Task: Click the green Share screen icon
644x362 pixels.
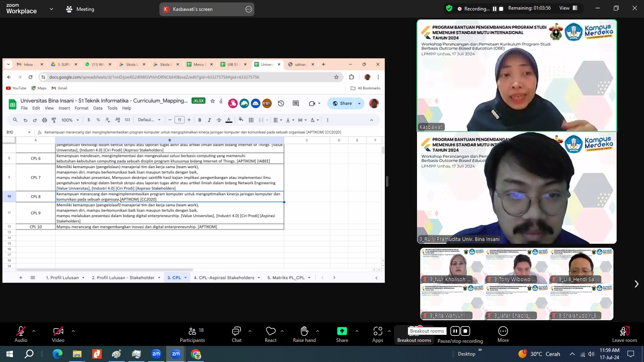Action: pos(342,331)
